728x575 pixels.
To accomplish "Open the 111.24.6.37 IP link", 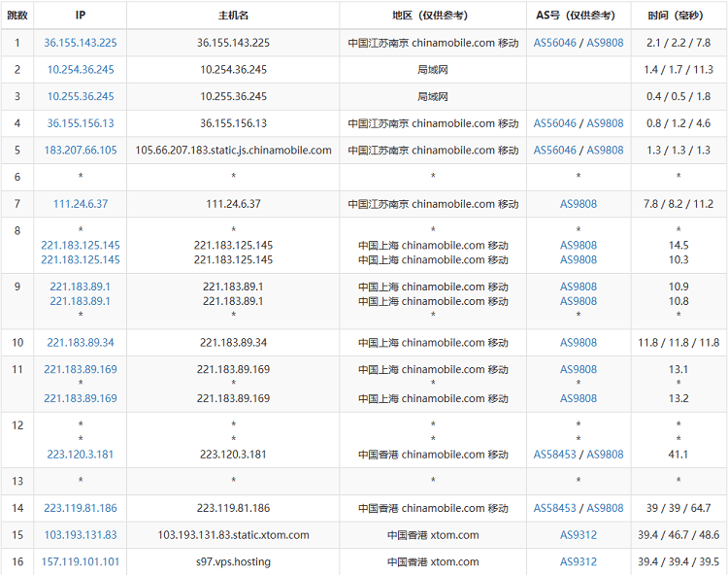I will (x=81, y=204).
